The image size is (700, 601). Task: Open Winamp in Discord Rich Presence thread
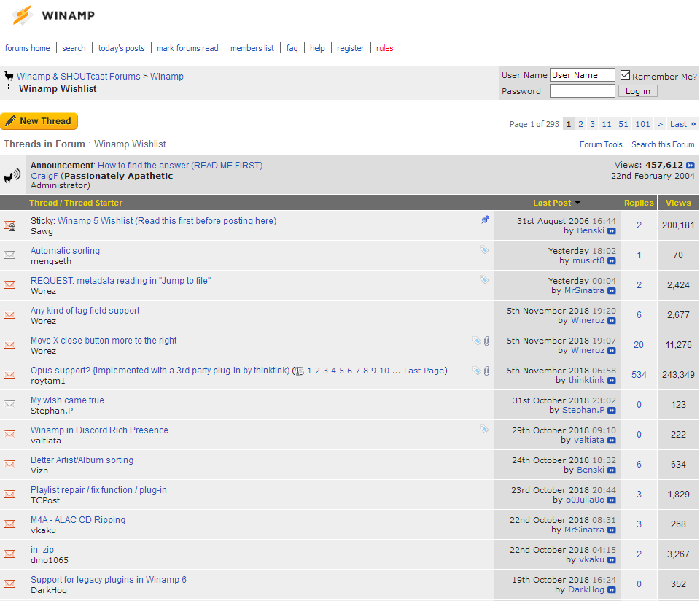(99, 430)
